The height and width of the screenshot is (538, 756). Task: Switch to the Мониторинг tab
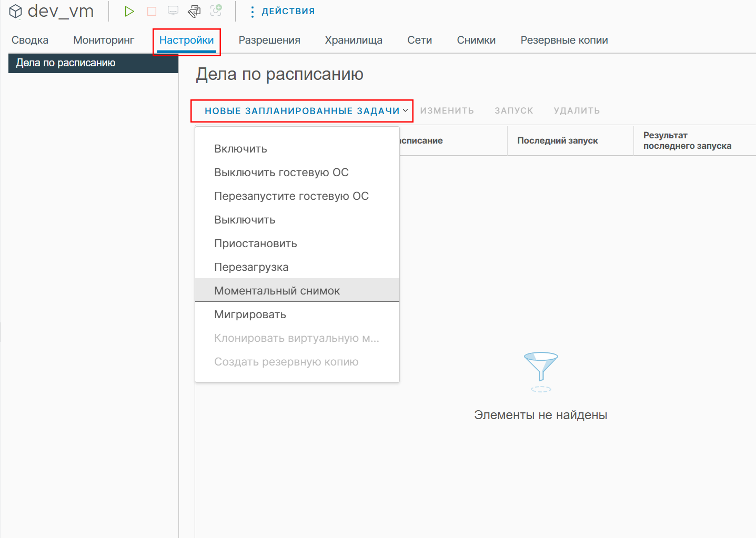point(104,40)
